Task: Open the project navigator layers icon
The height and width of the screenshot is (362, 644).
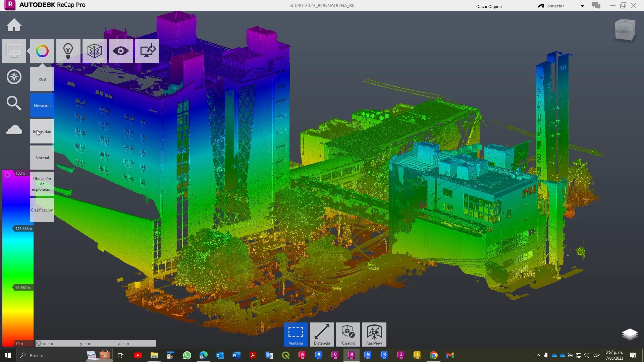Action: [630, 334]
